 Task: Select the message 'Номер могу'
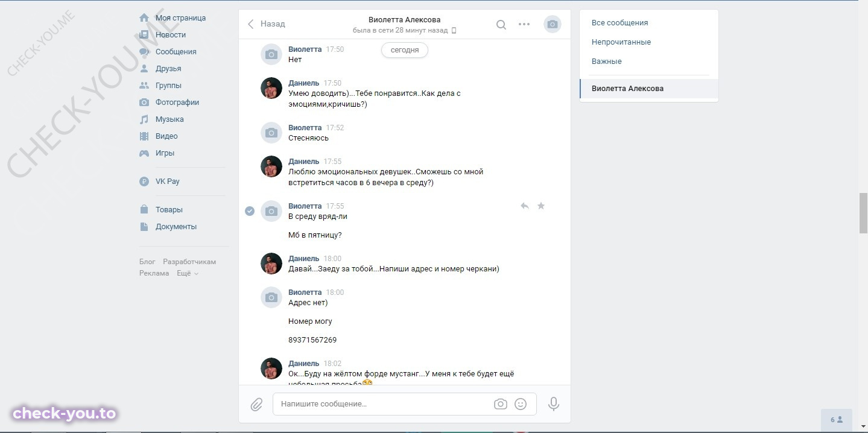[310, 321]
